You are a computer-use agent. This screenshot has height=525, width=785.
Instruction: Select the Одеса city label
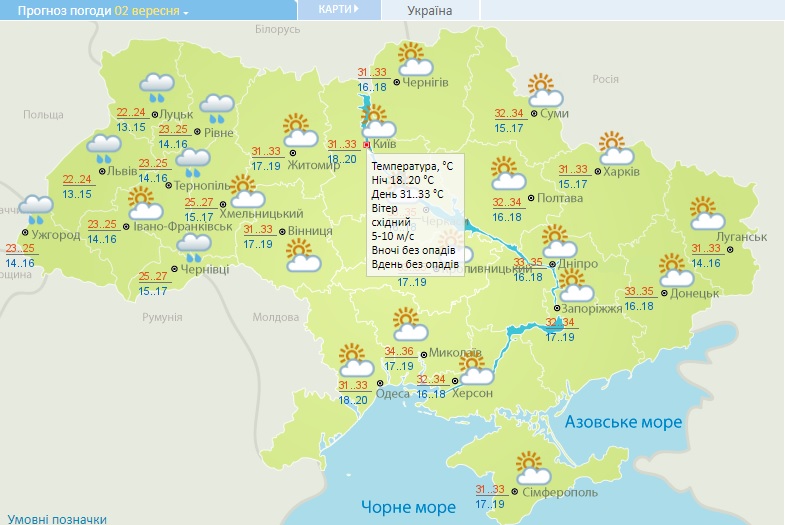[392, 394]
